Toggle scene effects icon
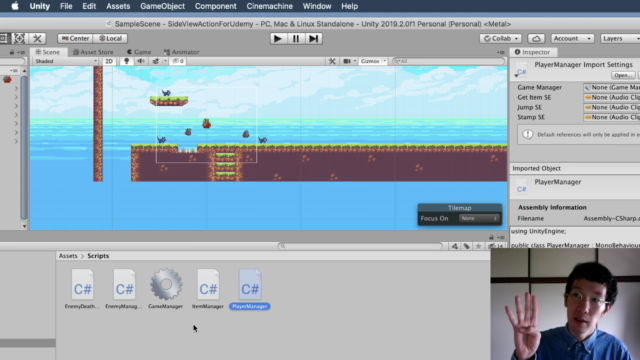The width and height of the screenshot is (640, 360). pos(156,61)
